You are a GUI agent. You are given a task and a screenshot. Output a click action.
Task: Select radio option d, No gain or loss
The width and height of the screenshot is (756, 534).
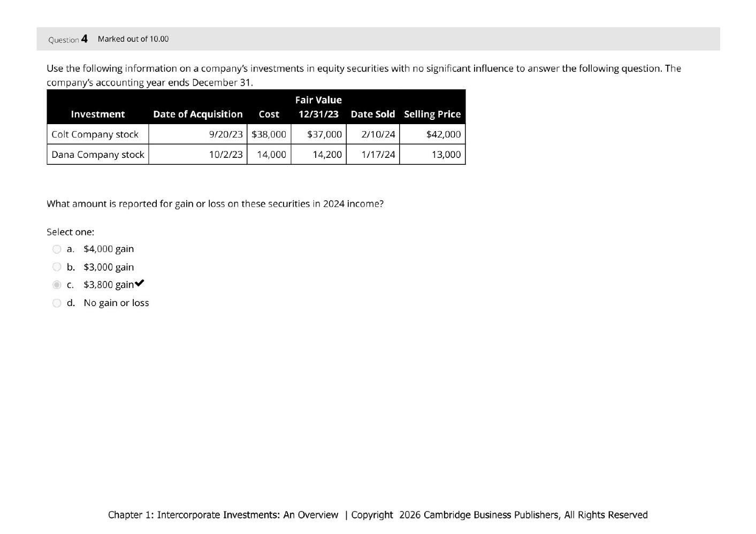click(x=57, y=303)
